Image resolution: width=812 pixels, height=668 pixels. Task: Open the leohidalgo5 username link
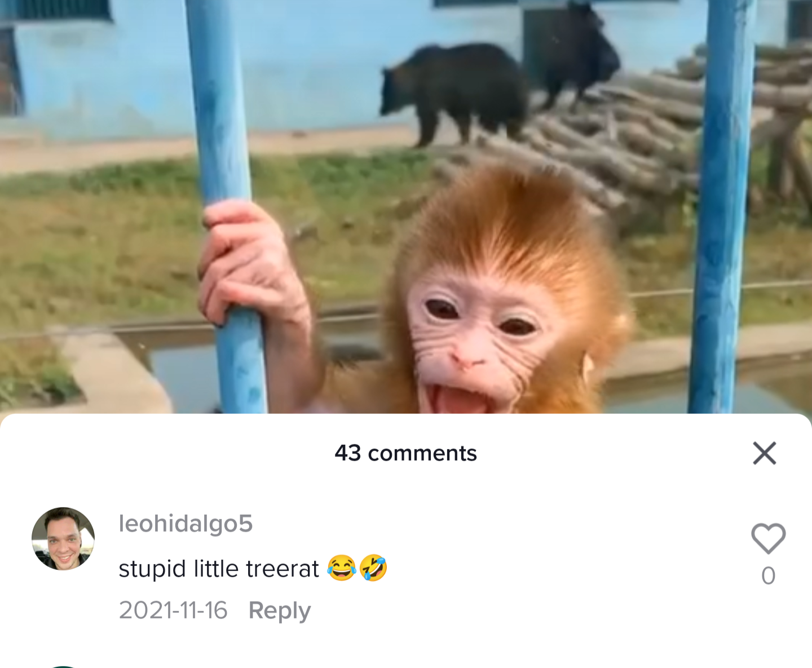pos(186,524)
